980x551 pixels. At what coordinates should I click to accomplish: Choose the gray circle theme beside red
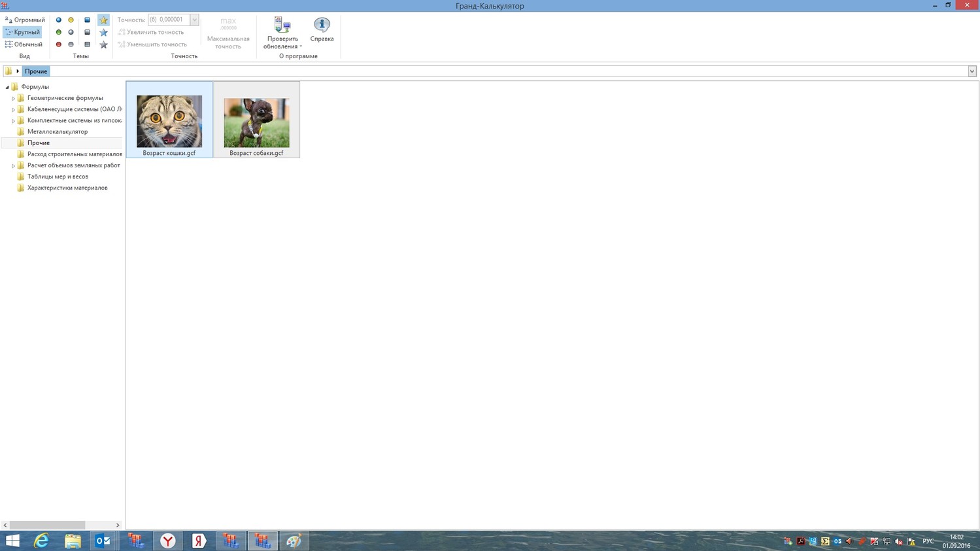pyautogui.click(x=71, y=44)
